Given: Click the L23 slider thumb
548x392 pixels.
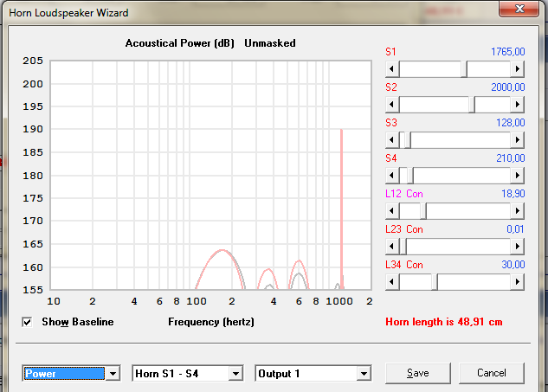Looking at the screenshot, I should click(x=403, y=247).
